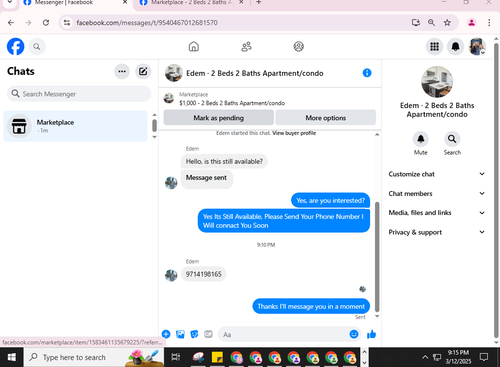Click the chats list scrollbar

click(x=154, y=125)
